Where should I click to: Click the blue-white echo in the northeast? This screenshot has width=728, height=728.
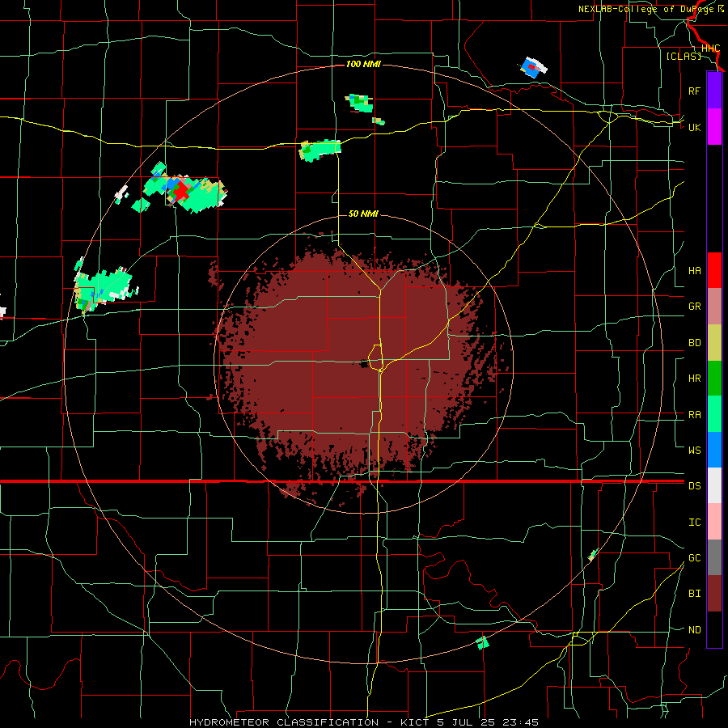click(533, 67)
